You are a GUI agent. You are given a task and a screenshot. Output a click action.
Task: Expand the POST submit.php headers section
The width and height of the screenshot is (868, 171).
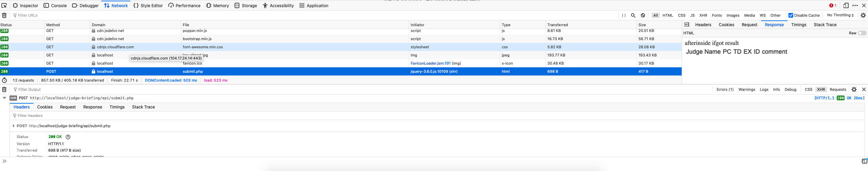[x=14, y=126]
